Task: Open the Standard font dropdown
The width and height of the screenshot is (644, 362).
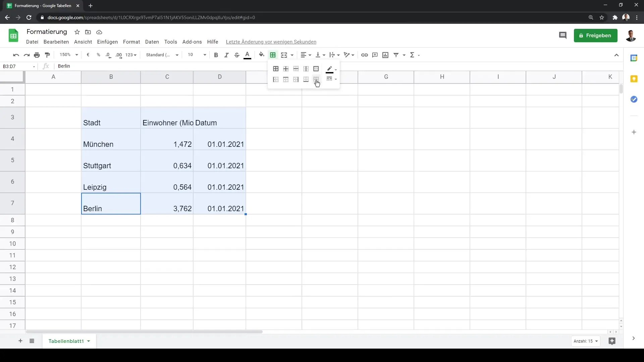Action: (162, 55)
